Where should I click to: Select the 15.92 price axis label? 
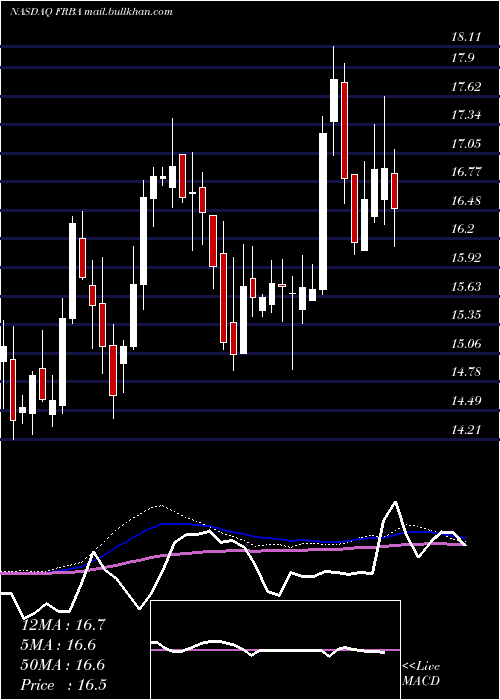tap(466, 258)
